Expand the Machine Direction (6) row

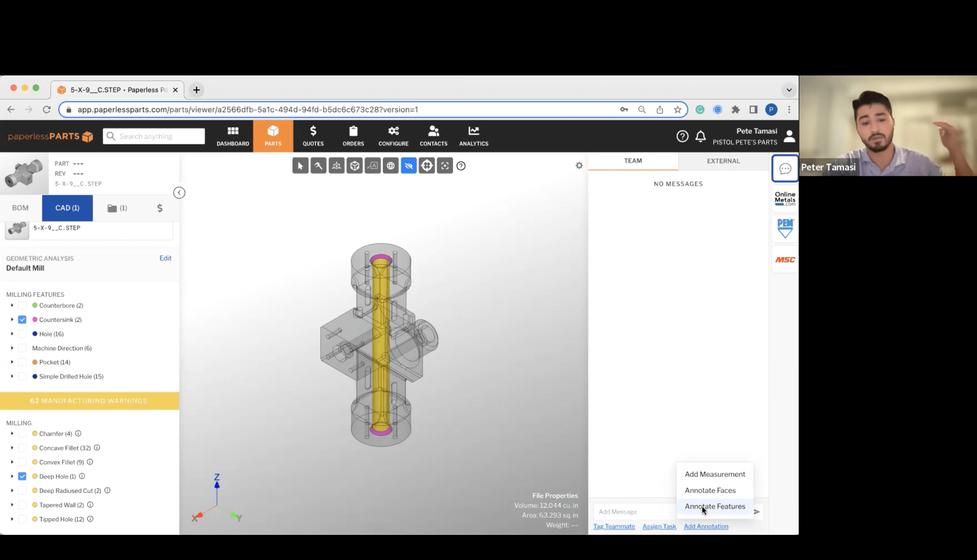click(12, 348)
